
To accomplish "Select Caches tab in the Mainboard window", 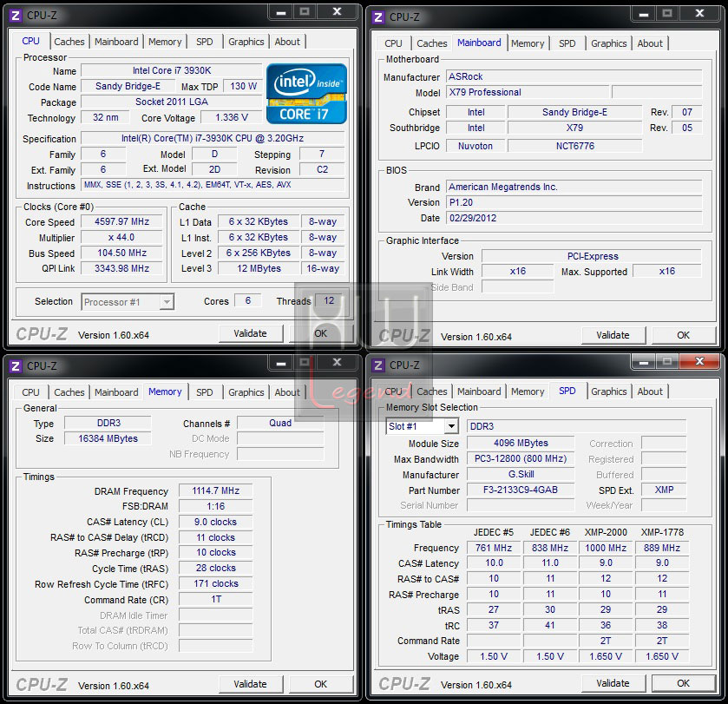I will (432, 43).
